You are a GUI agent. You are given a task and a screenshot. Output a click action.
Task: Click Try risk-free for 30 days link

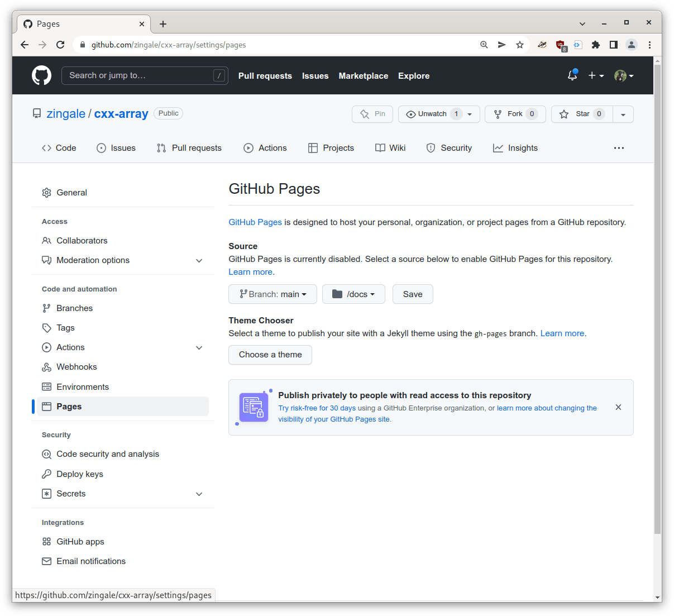(x=317, y=408)
